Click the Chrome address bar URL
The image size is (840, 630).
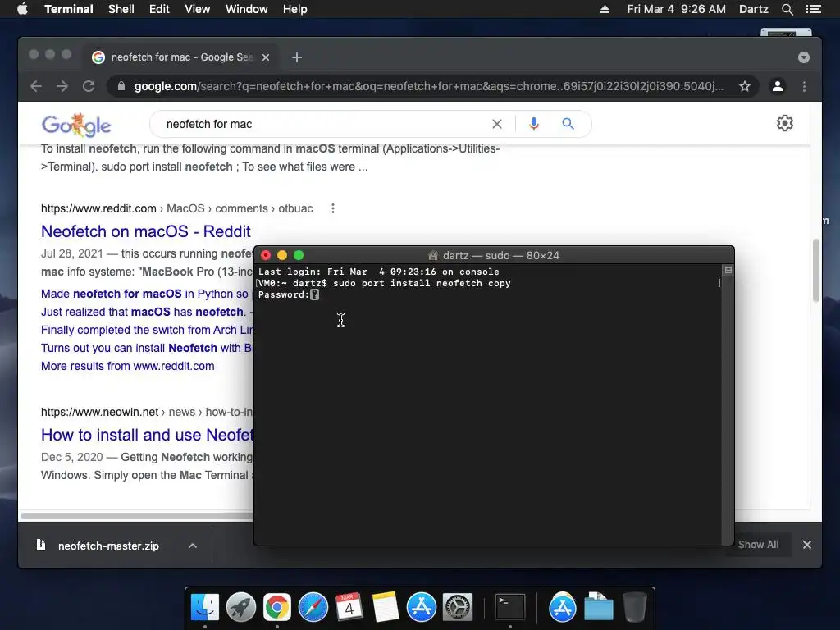point(428,86)
